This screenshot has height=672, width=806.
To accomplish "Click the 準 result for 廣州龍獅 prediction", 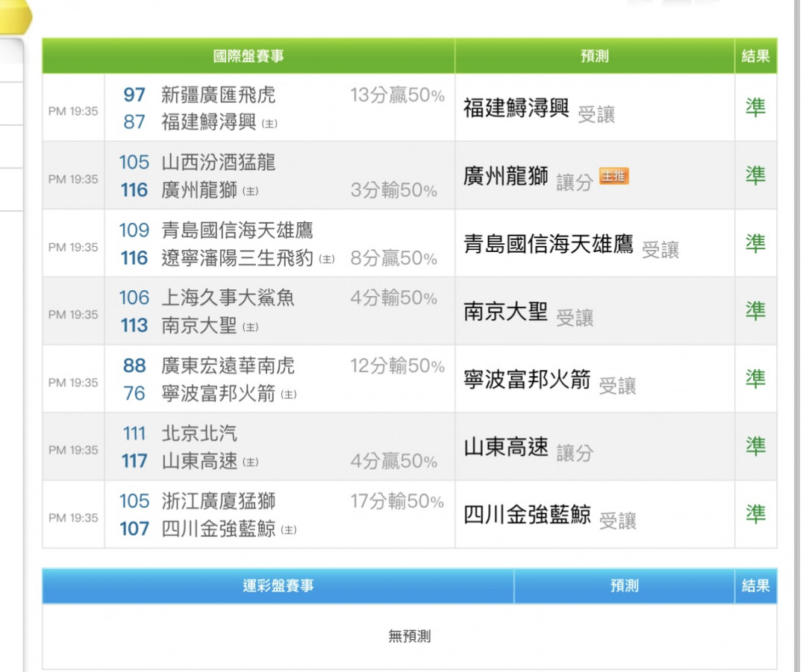I will 755,175.
